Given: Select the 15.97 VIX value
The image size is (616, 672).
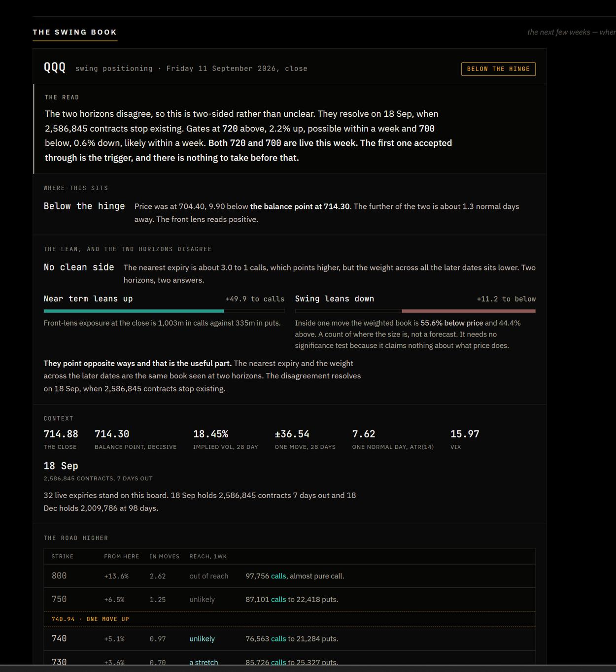Looking at the screenshot, I should pos(465,434).
